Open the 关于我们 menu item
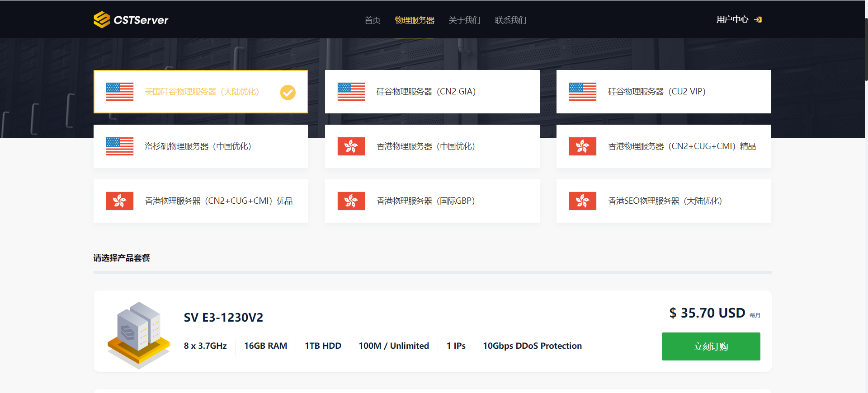Image resolution: width=868 pixels, height=393 pixels. click(464, 20)
